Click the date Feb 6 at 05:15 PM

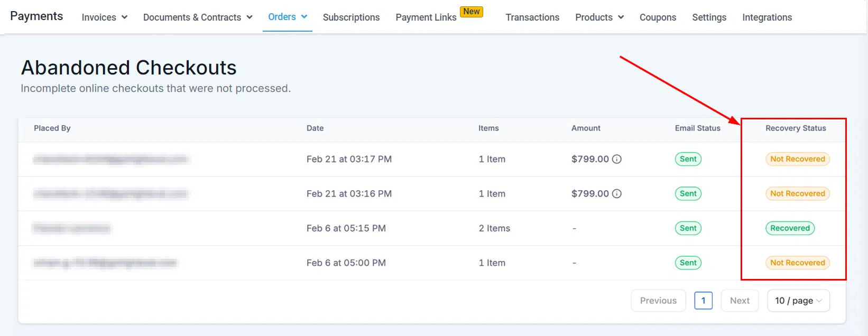346,228
